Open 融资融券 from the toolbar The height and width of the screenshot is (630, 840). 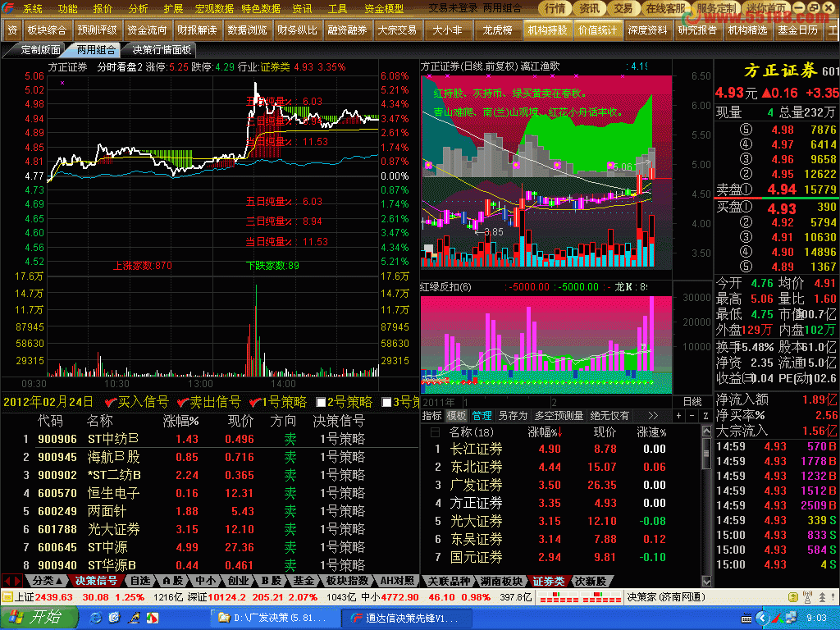pos(347,30)
